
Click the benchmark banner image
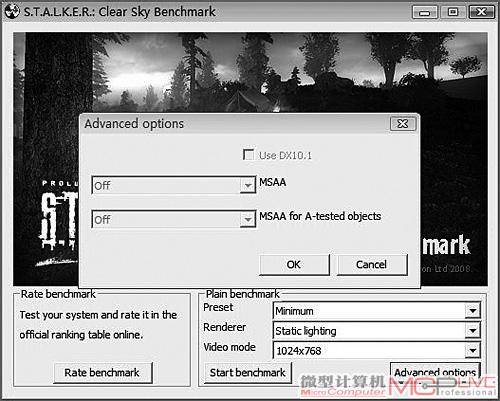[250, 73]
